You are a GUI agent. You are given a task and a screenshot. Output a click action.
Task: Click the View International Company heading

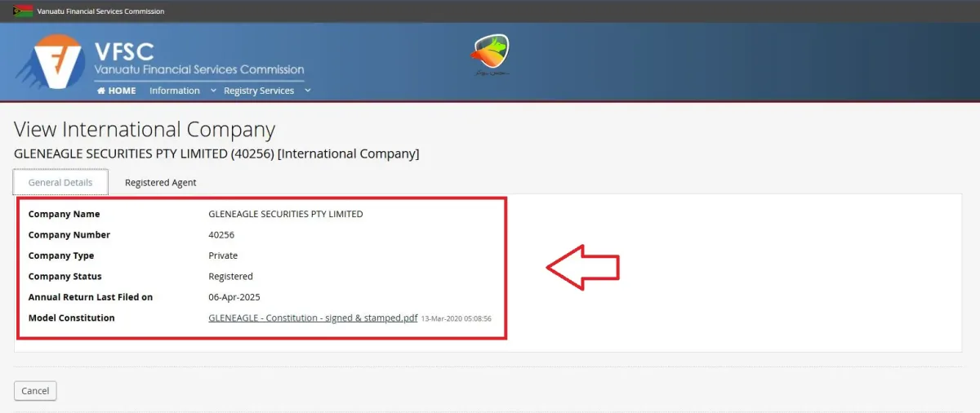pos(145,130)
